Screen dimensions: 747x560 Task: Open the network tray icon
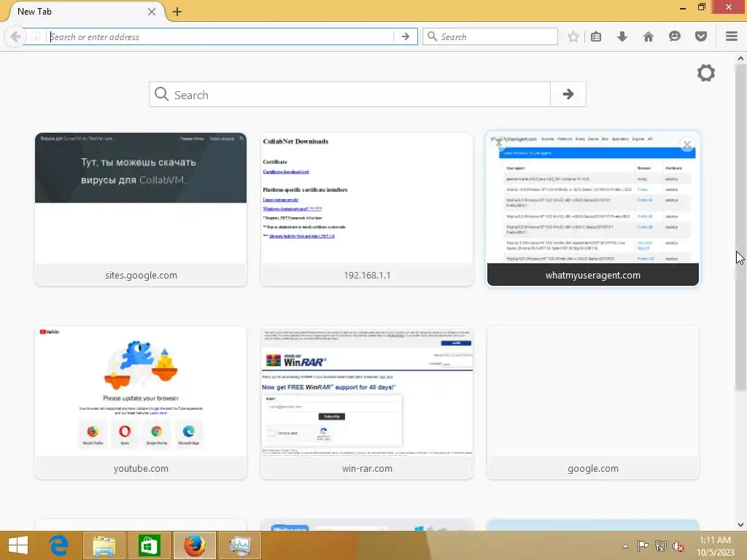pyautogui.click(x=661, y=545)
